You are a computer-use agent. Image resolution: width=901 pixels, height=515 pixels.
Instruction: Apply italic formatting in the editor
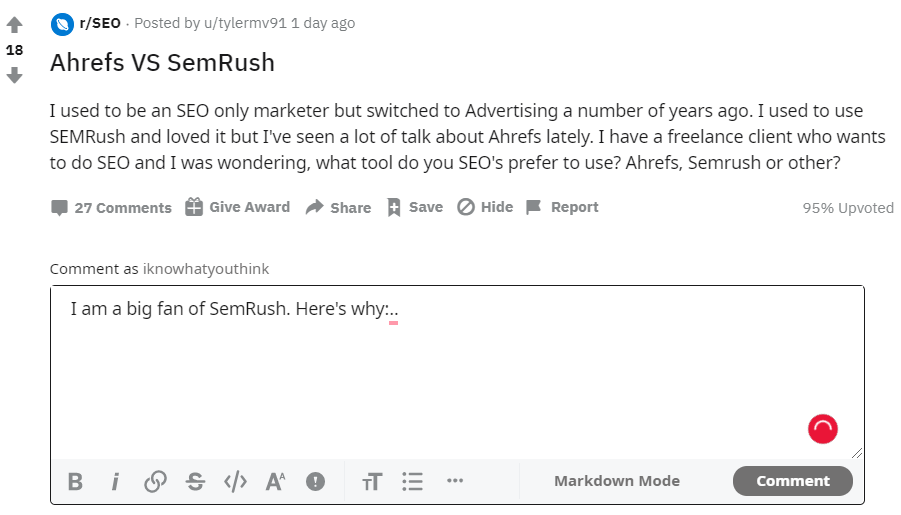point(115,481)
